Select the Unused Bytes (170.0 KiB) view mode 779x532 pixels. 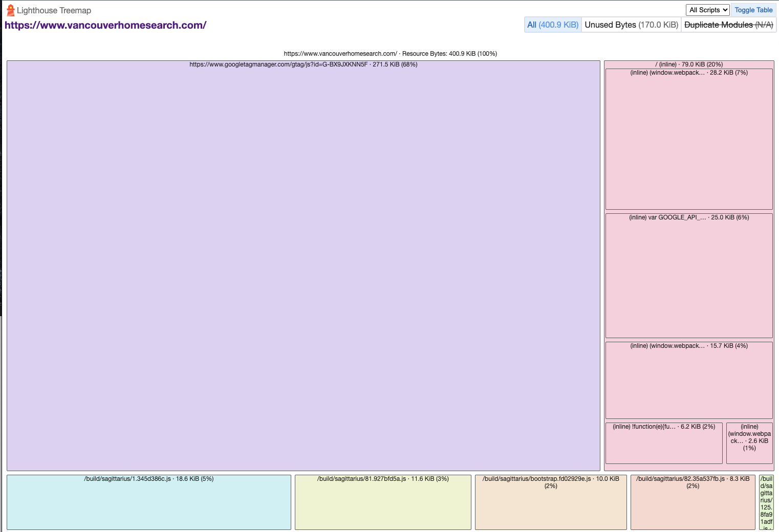point(631,25)
